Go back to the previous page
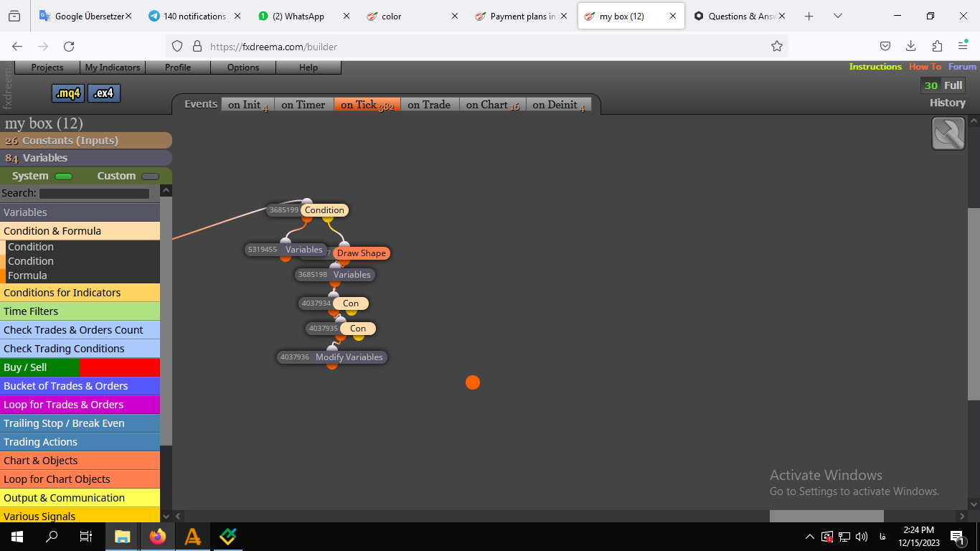This screenshot has height=551, width=980. 17,47
